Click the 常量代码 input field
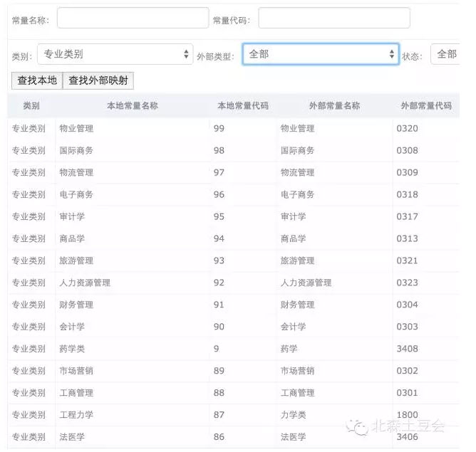 (x=334, y=19)
